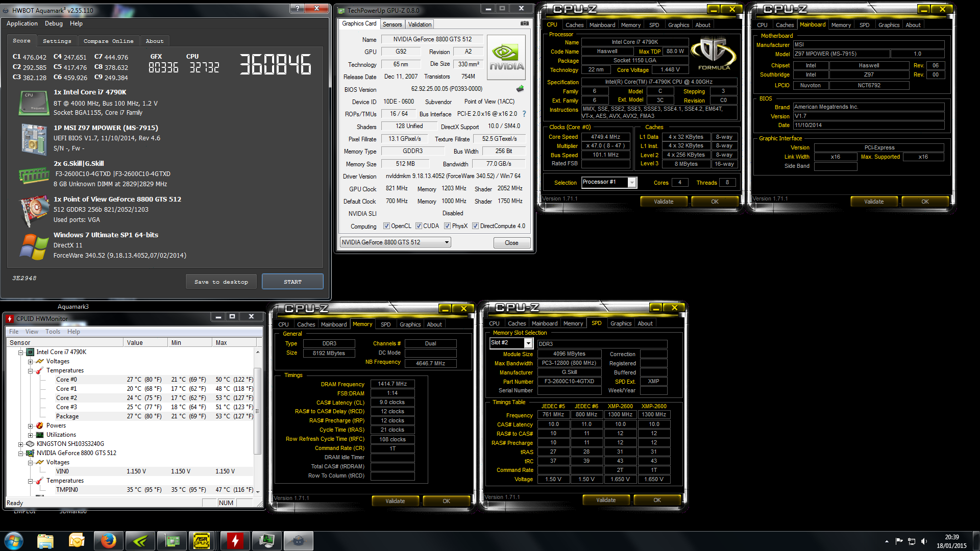Image resolution: width=980 pixels, height=551 pixels.
Task: Toggle the PhysX checkbox in GPU-Z
Action: tap(447, 226)
